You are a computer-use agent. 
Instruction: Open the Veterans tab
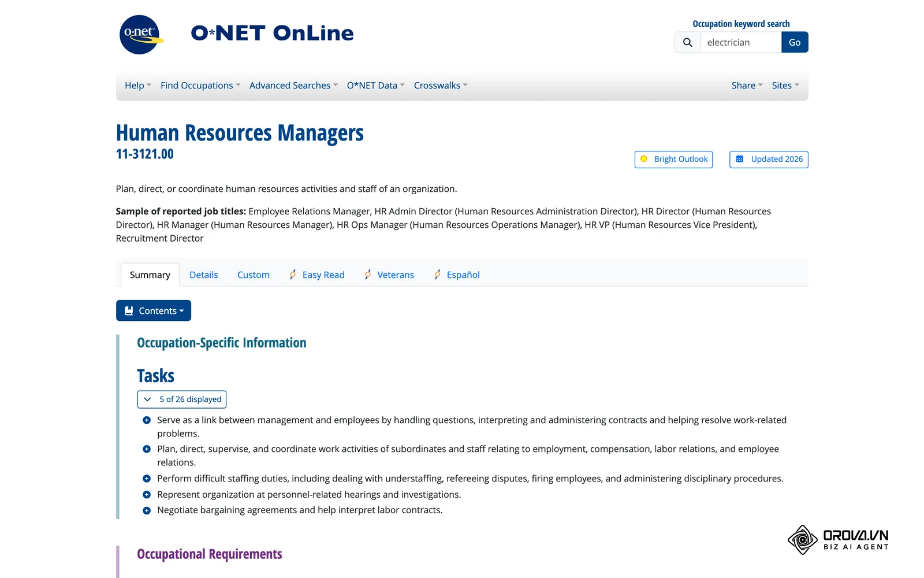coord(389,275)
